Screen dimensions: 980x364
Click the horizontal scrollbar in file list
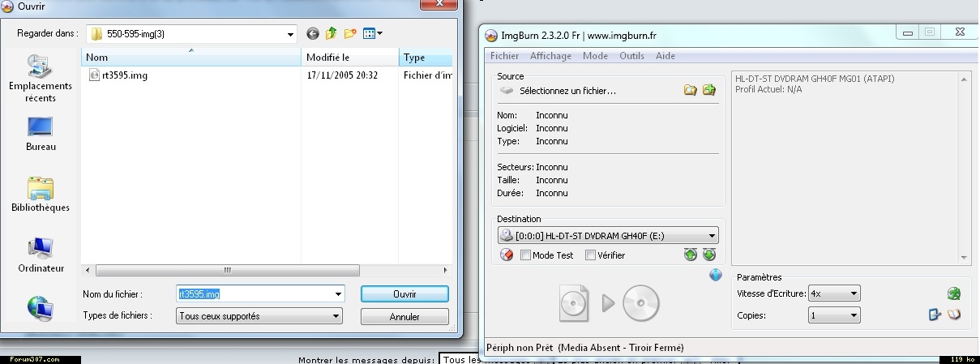[227, 270]
